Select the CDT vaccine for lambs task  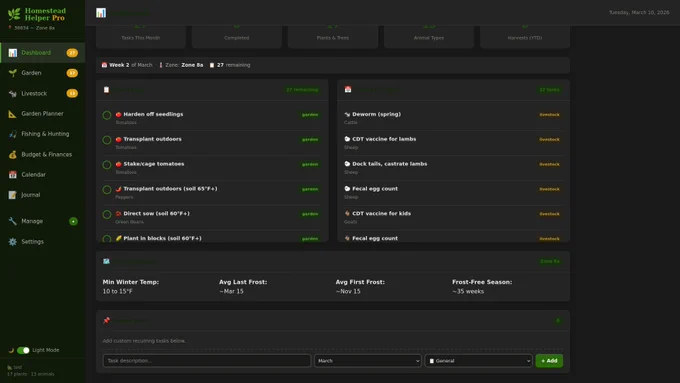(453, 143)
